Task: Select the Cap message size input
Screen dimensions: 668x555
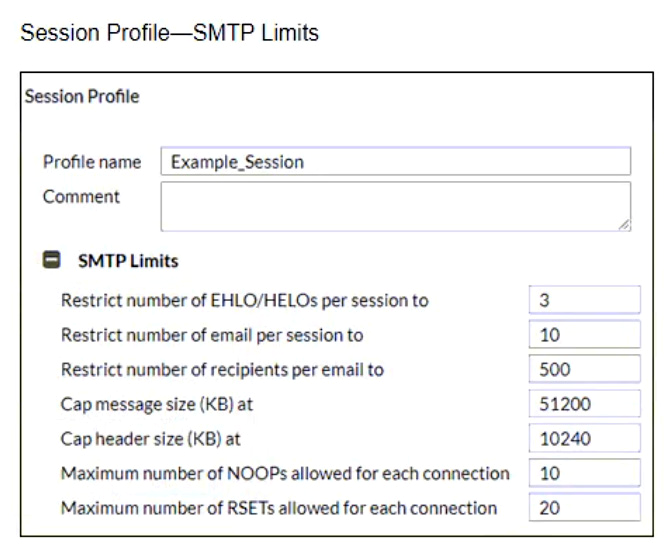Action: (584, 404)
